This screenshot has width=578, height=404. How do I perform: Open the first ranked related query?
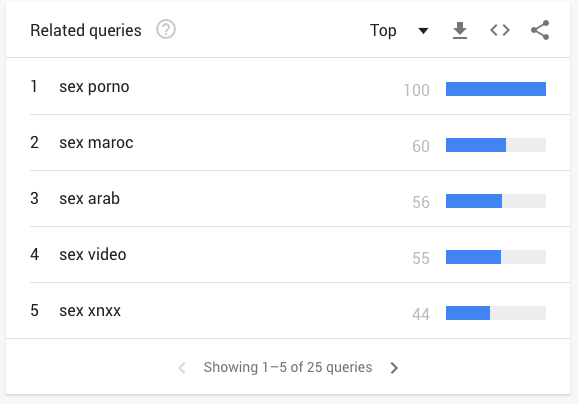94,87
